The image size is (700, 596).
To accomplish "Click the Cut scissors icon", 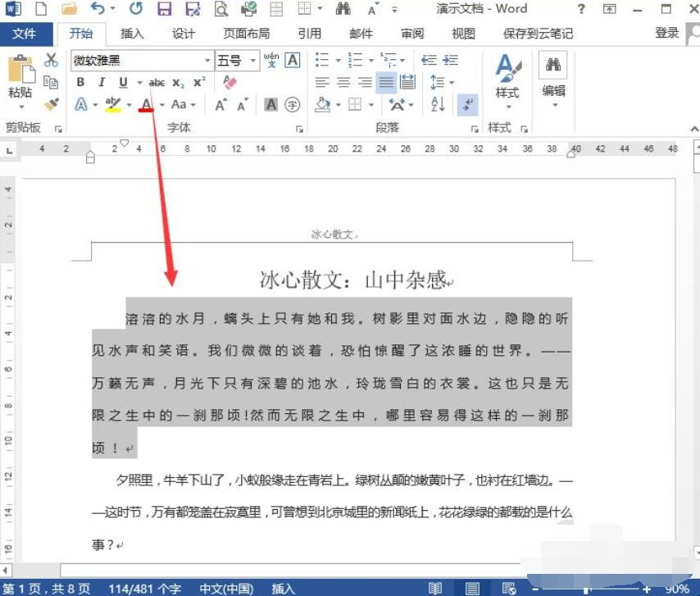I will (52, 60).
